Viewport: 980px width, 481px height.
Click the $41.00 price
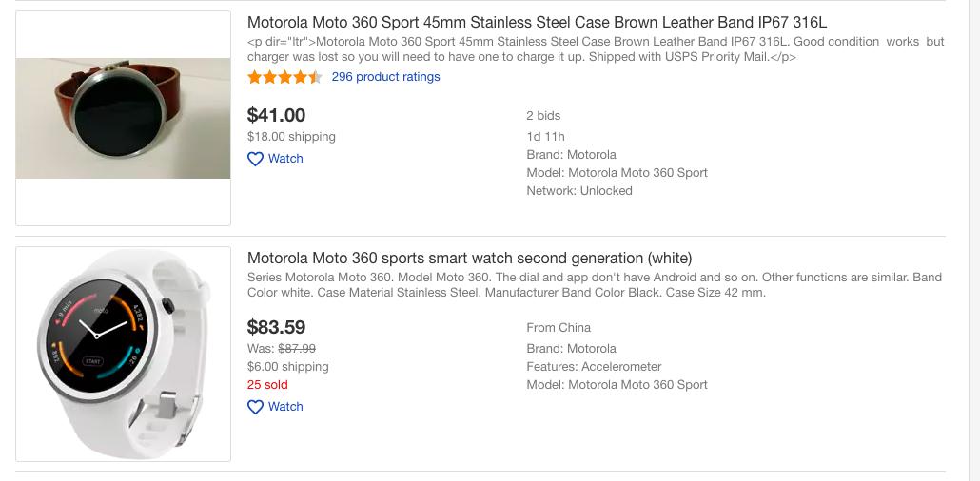276,116
